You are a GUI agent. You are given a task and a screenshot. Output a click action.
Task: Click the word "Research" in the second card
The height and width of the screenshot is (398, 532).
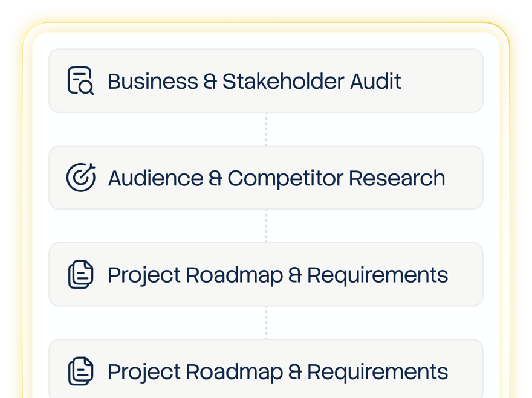[x=397, y=178]
